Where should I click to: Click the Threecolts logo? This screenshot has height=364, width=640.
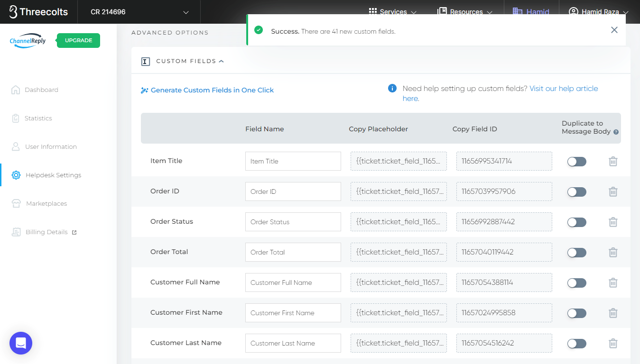tap(38, 12)
